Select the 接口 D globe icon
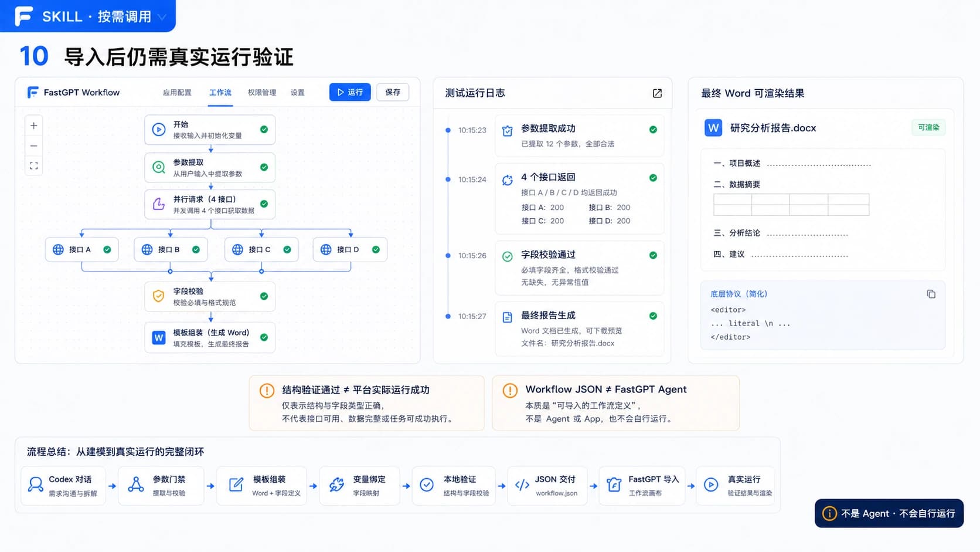This screenshot has height=552, width=980. pyautogui.click(x=326, y=249)
